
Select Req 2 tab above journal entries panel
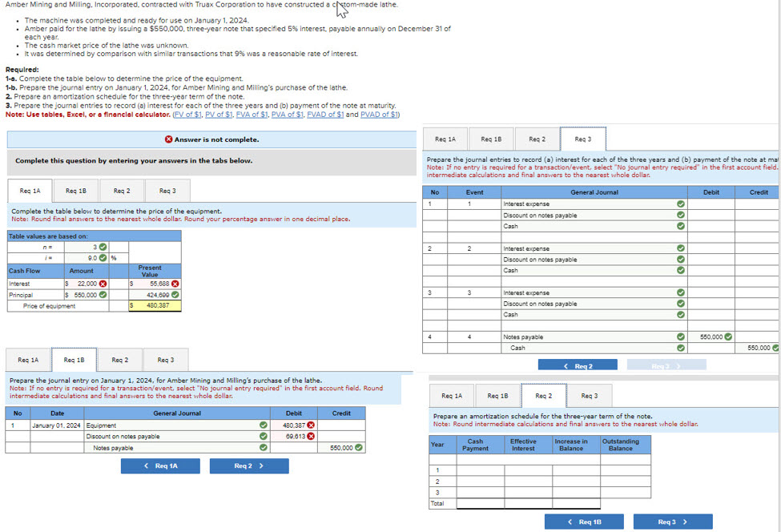click(537, 139)
